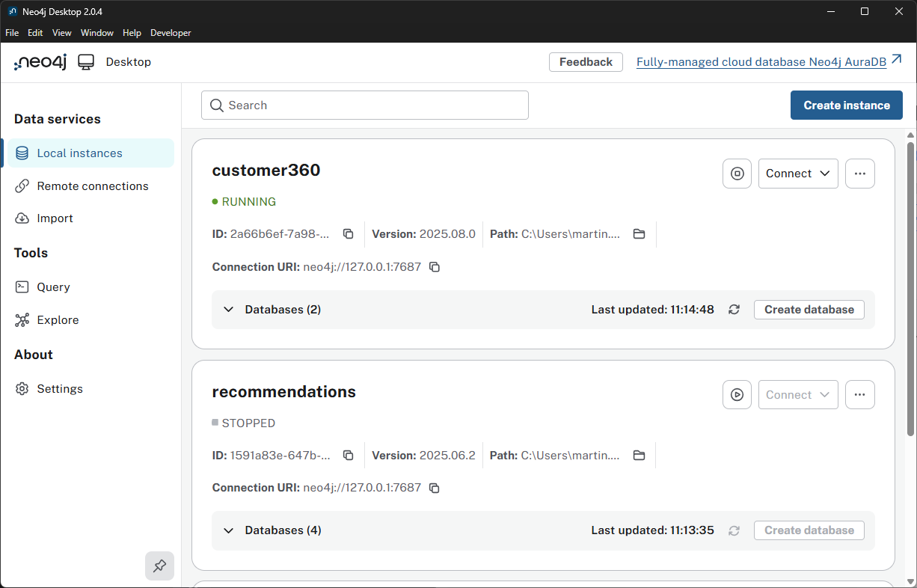Stop the customer360 instance

(x=737, y=174)
